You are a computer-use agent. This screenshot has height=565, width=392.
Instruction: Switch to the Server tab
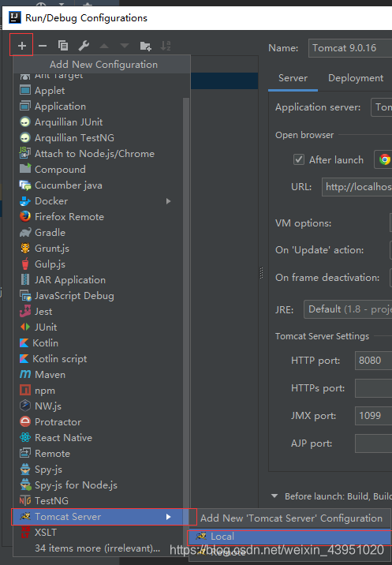(x=293, y=78)
